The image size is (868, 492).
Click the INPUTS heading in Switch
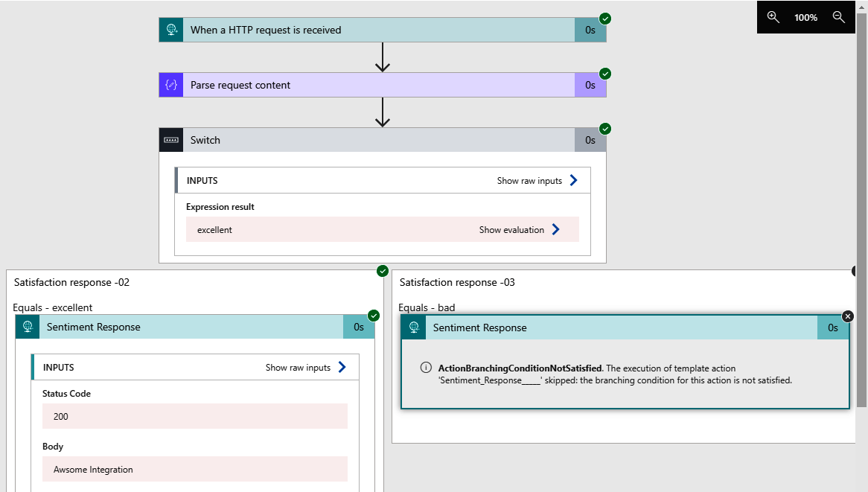click(202, 180)
